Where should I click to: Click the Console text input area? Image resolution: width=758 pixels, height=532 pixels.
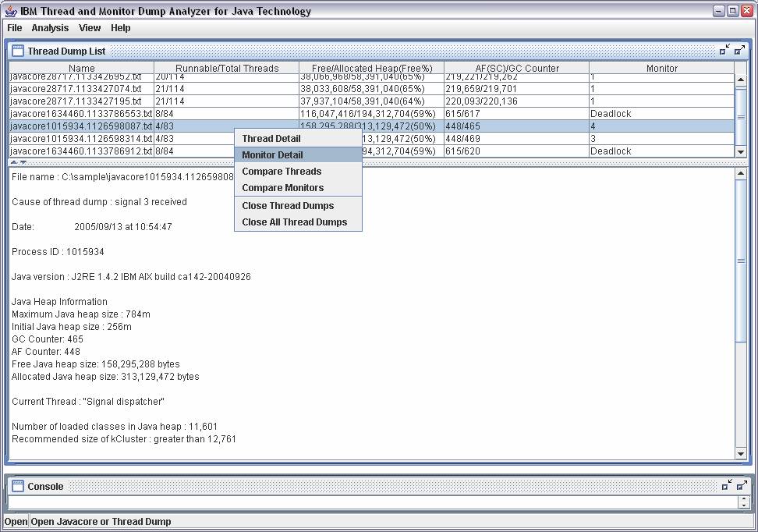[x=374, y=502]
